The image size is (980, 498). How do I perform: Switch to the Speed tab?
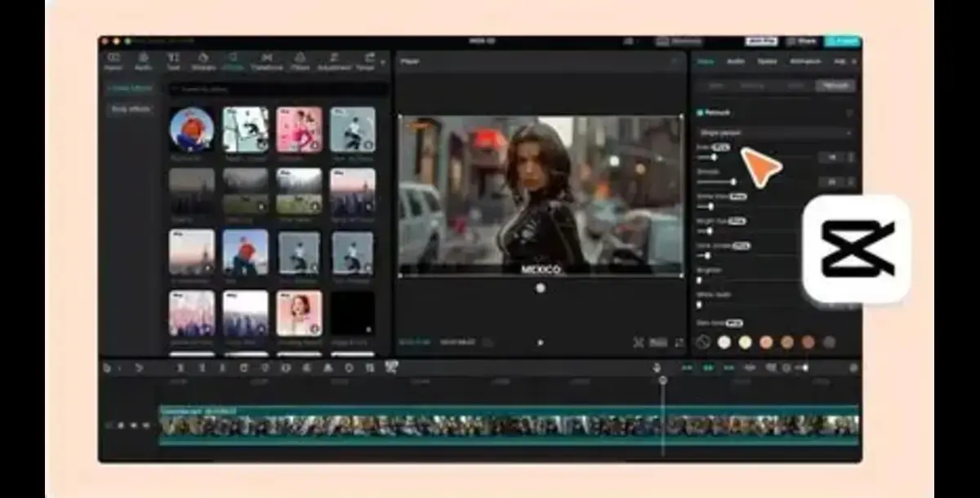pyautogui.click(x=767, y=61)
